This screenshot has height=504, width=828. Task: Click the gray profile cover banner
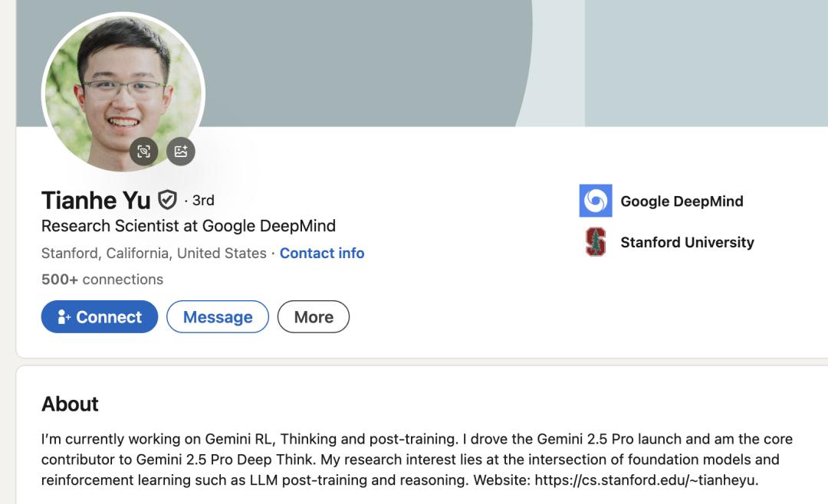tap(383, 61)
